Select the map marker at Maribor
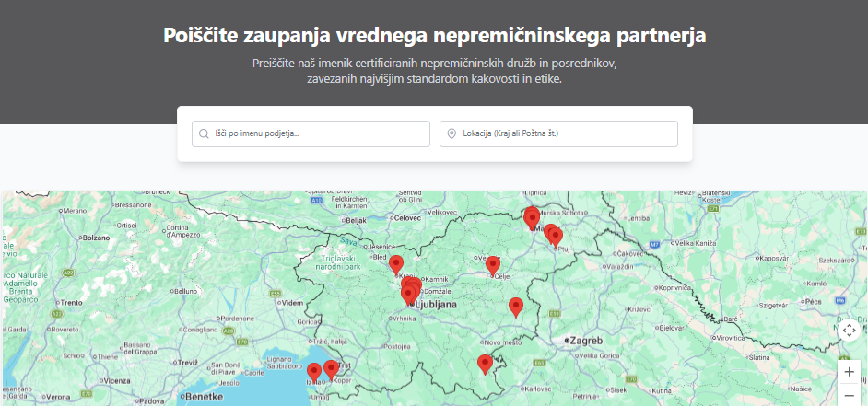Image resolution: width=868 pixels, height=406 pixels. click(x=532, y=217)
